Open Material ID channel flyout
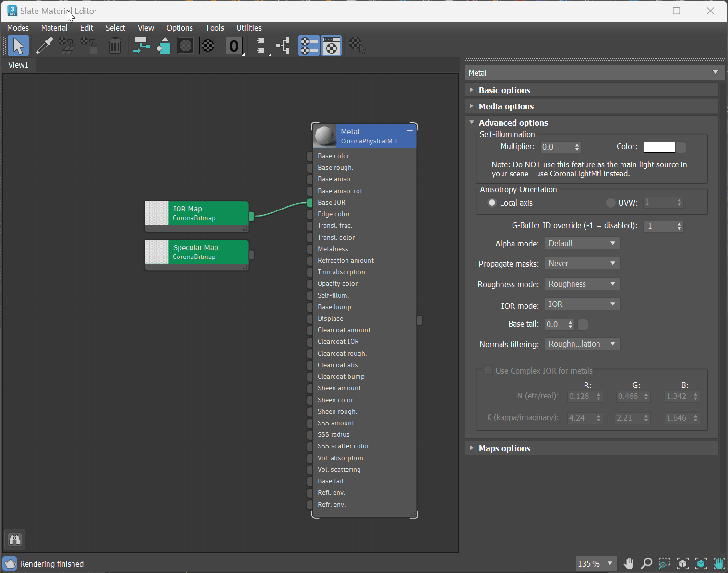The image size is (728, 573). 234,46
